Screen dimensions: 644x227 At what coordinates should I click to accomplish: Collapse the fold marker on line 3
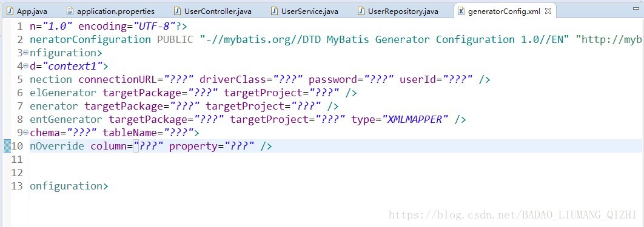[x=26, y=53]
